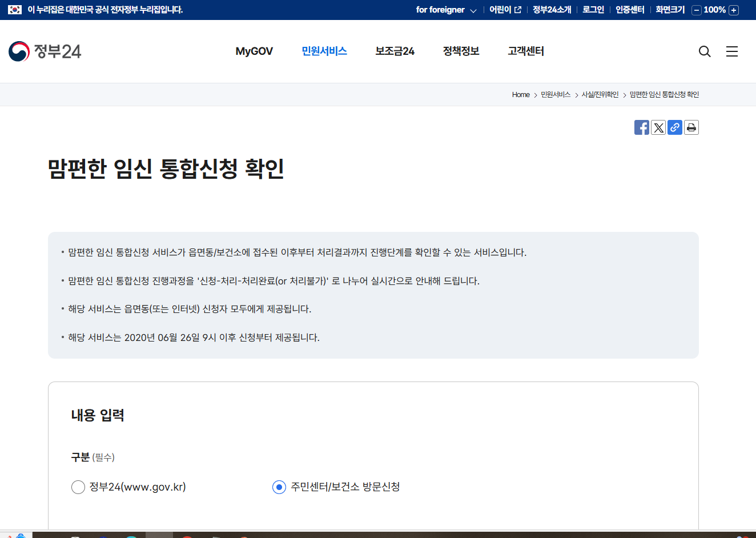
Task: Click the 로그인 link
Action: point(593,9)
